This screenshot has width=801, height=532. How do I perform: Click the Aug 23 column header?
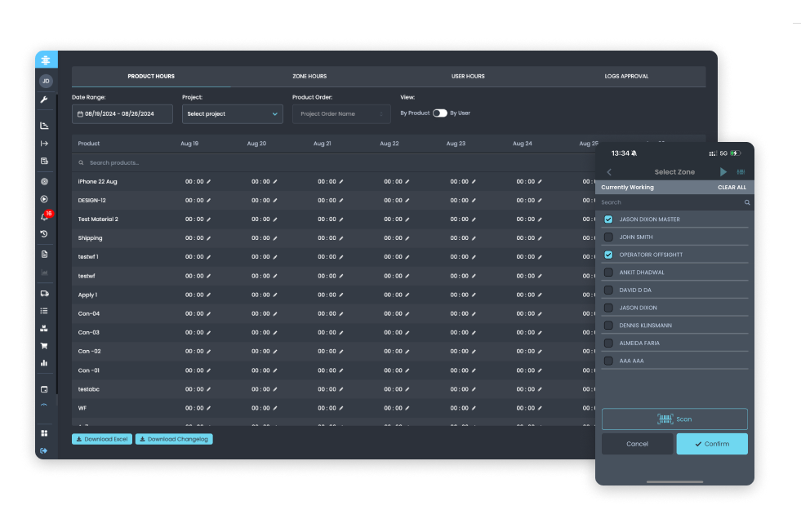455,144
